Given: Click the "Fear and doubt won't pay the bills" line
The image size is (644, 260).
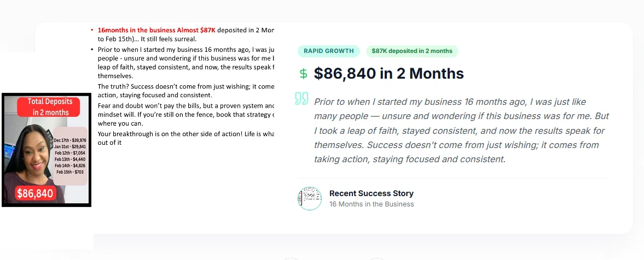Looking at the screenshot, I should point(185,105).
